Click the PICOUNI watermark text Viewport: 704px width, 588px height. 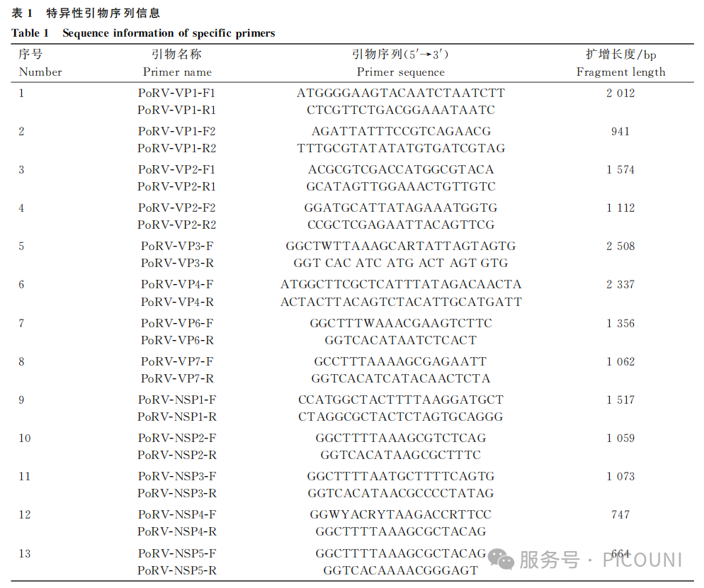642,560
